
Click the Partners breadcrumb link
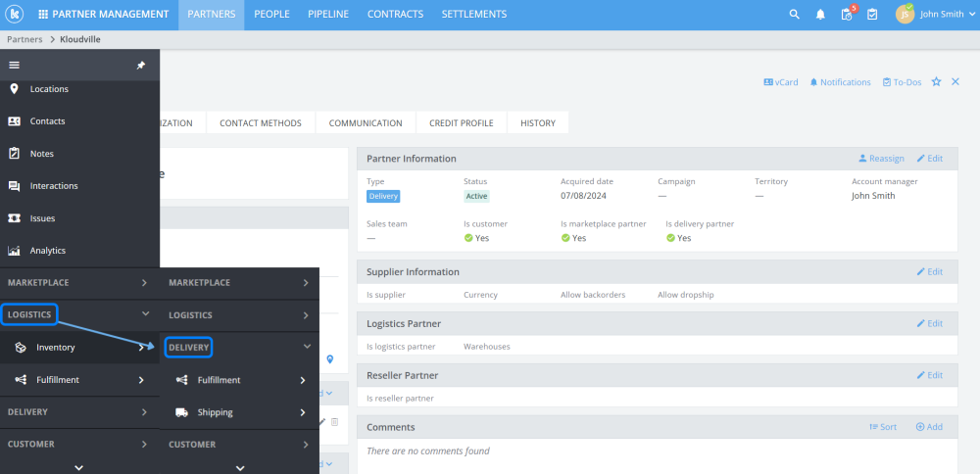[24, 39]
